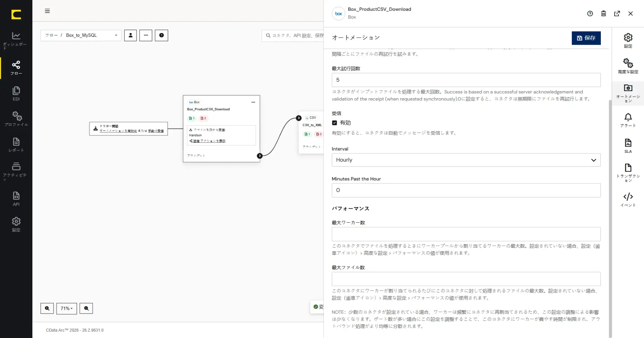Viewport: 644px width, 338px height.
Task: Click input dot of CSV_to_XML node
Action: [x=299, y=118]
